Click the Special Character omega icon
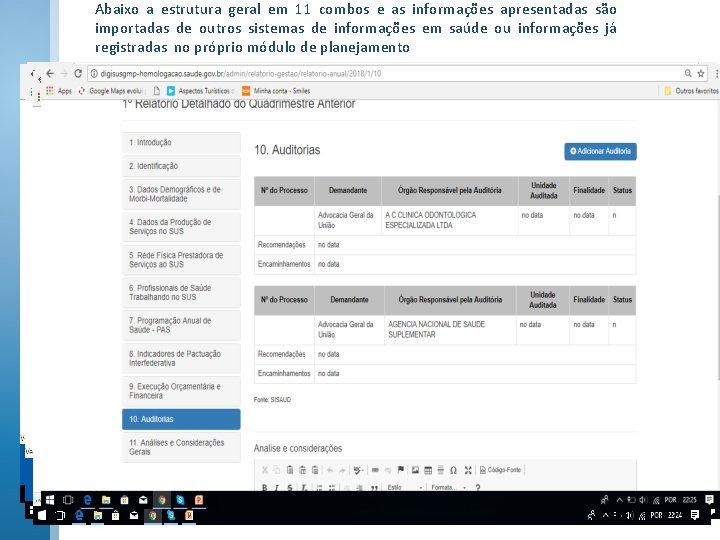720x540 pixels. [x=453, y=470]
